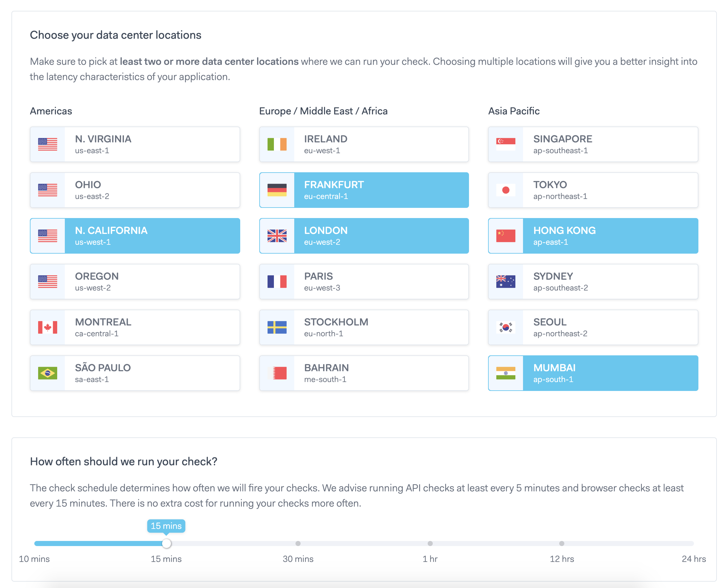The image size is (727, 588).
Task: Deselect the Mumbai data center
Action: (593, 373)
